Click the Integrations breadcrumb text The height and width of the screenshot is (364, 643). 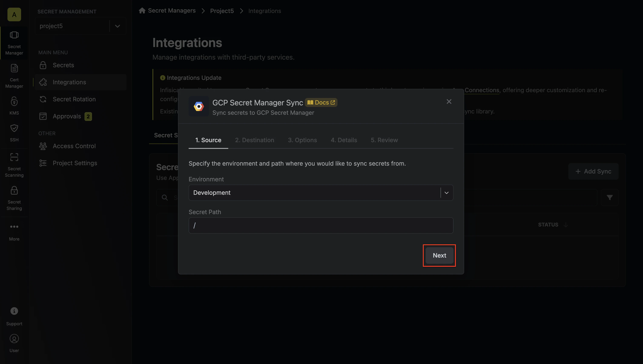click(264, 11)
